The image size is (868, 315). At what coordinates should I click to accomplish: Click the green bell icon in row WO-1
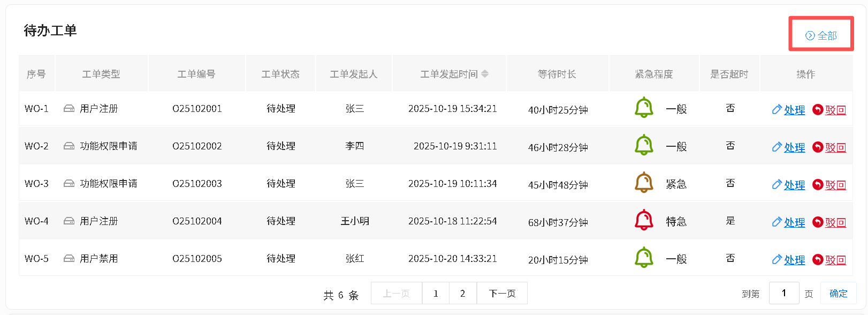tap(644, 108)
